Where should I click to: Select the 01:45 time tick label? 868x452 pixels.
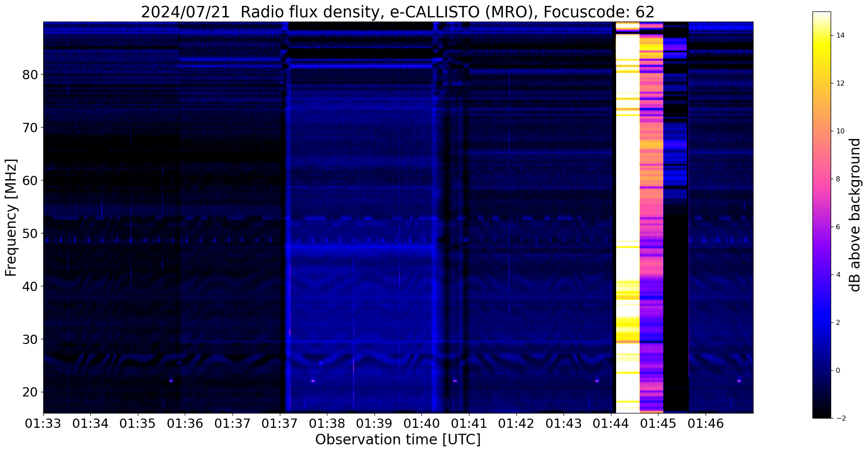tap(658, 423)
